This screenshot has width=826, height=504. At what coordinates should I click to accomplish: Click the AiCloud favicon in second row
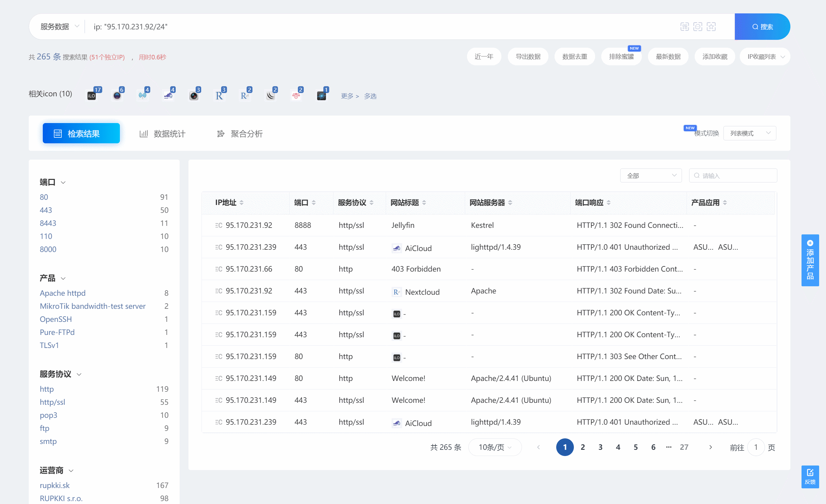(x=397, y=248)
